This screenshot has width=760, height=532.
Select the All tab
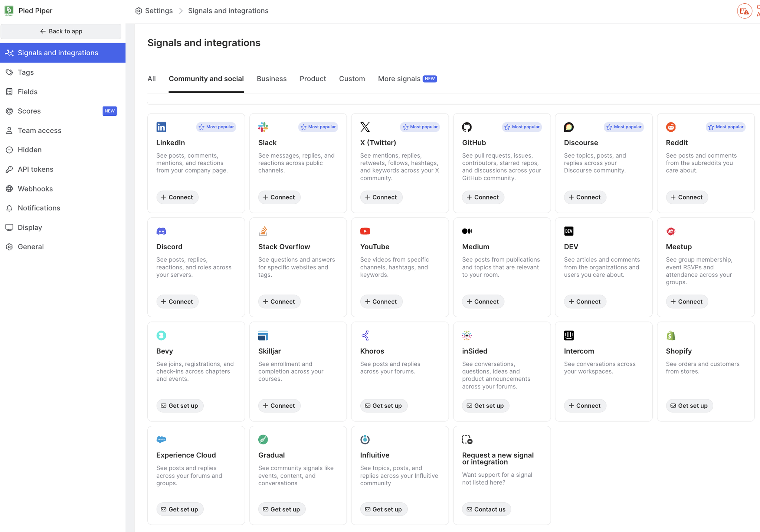(x=151, y=79)
